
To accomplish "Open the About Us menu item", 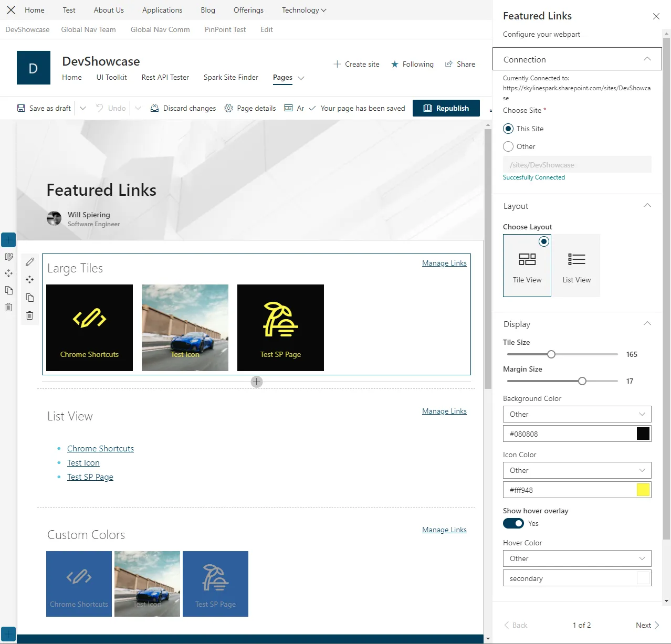I will tap(109, 10).
